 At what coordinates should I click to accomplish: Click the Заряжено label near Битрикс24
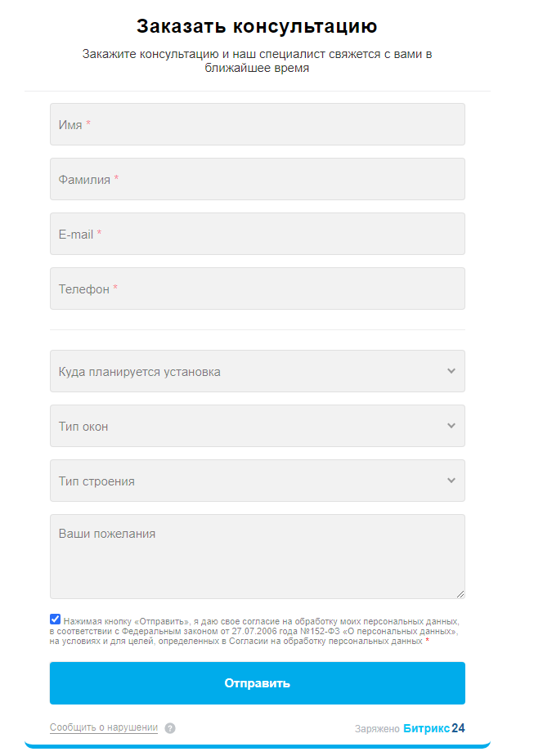click(x=377, y=728)
